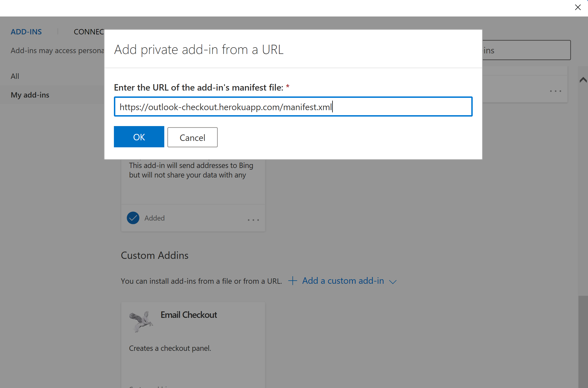Click the manifest URL input field
The width and height of the screenshot is (588, 388).
pos(293,107)
